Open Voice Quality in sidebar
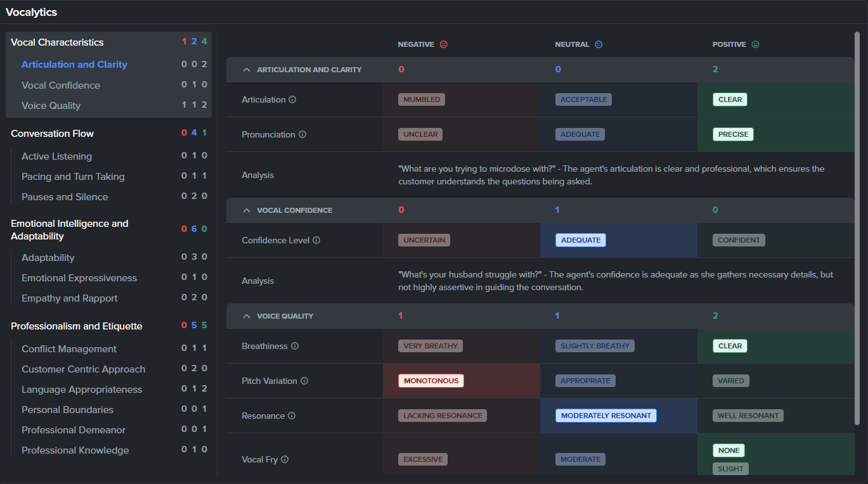This screenshot has height=484, width=868. point(51,106)
